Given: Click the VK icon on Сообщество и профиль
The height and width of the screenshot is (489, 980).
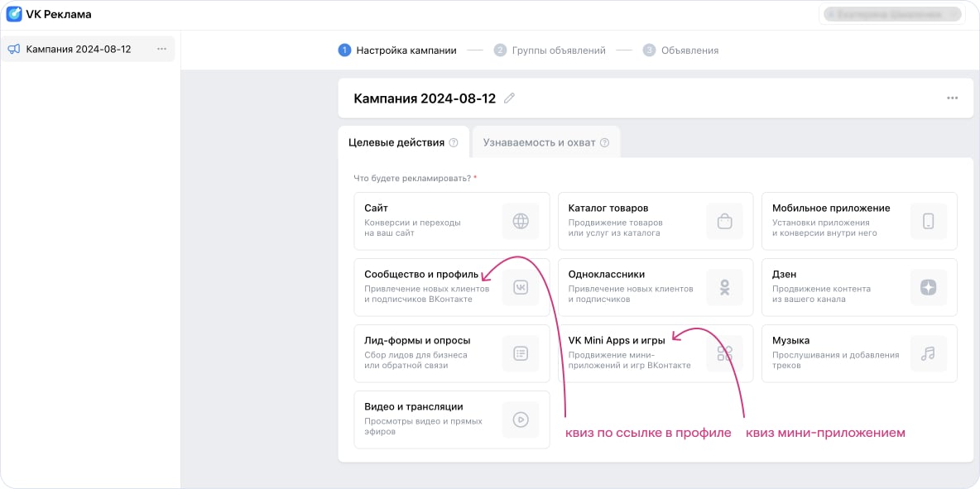Looking at the screenshot, I should (521, 287).
